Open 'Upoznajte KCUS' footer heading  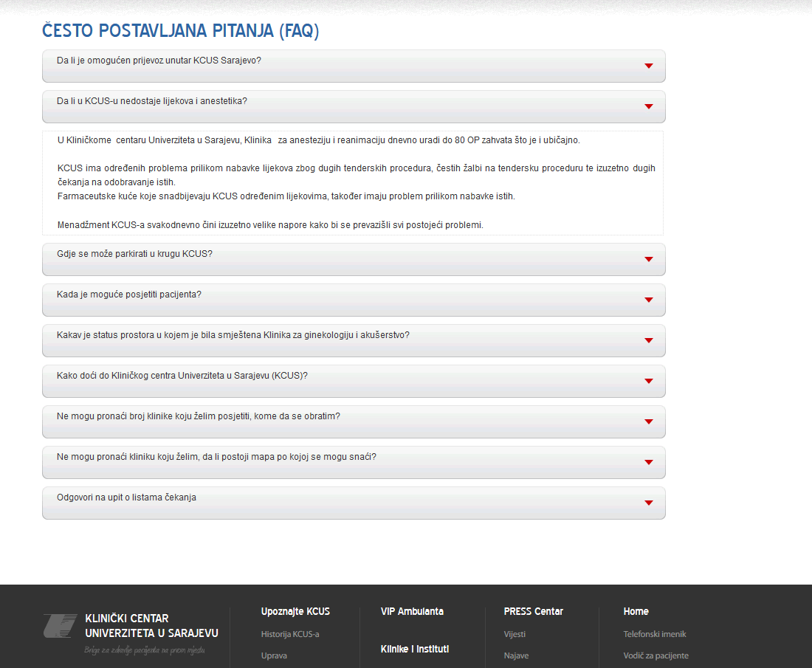[295, 611]
